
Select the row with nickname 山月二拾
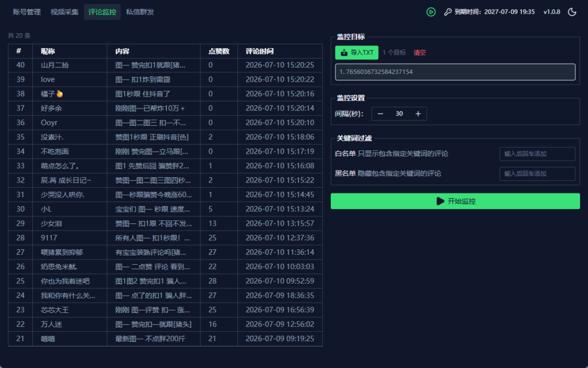(x=165, y=65)
